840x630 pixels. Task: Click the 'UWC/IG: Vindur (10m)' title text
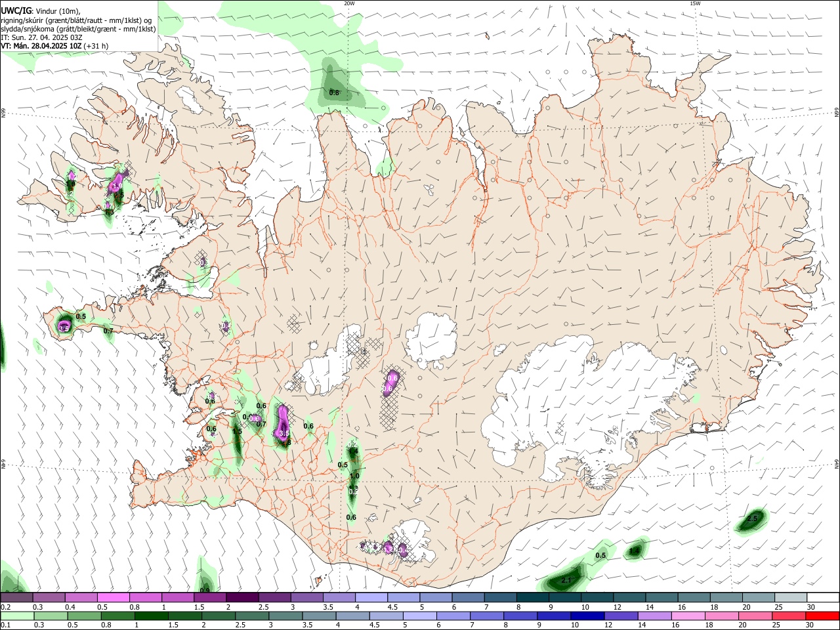(41, 10)
